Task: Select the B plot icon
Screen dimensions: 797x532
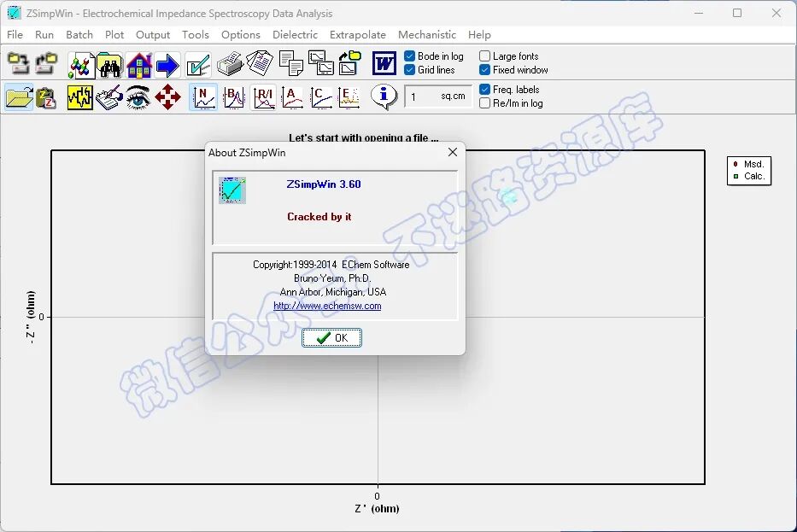Action: click(x=233, y=97)
